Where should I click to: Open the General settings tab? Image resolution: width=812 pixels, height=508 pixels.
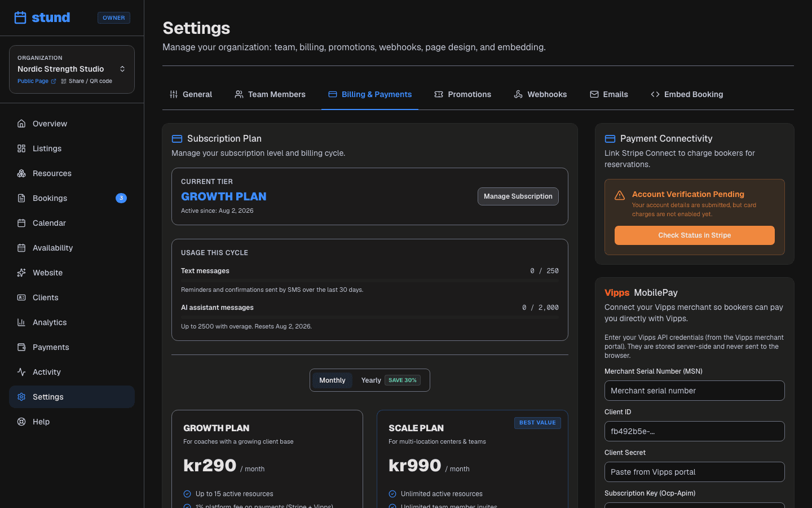[x=191, y=94]
